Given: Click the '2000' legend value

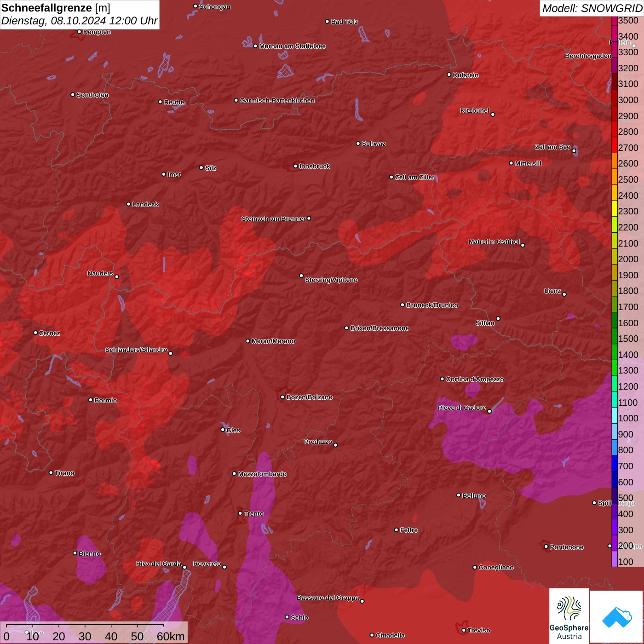Looking at the screenshot, I should pyautogui.click(x=628, y=259).
